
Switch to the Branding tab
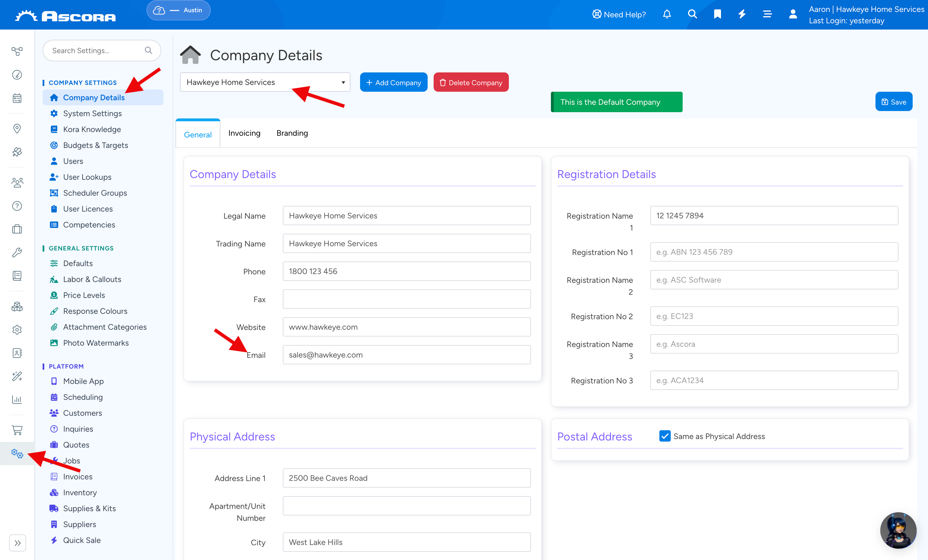pos(292,133)
